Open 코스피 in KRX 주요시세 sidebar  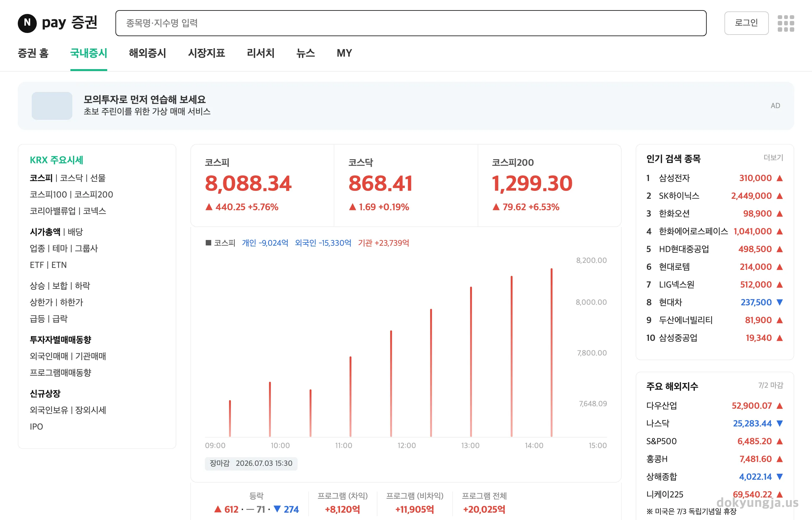pos(41,178)
